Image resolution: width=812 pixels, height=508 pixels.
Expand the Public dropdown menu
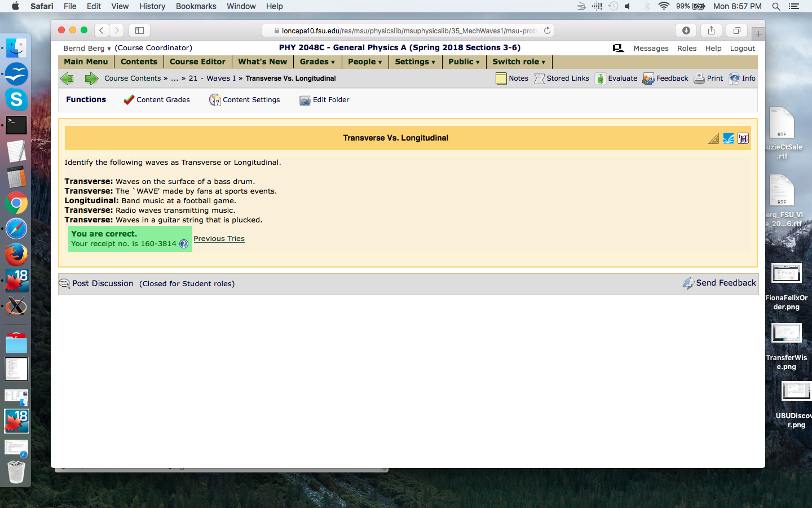(464, 62)
